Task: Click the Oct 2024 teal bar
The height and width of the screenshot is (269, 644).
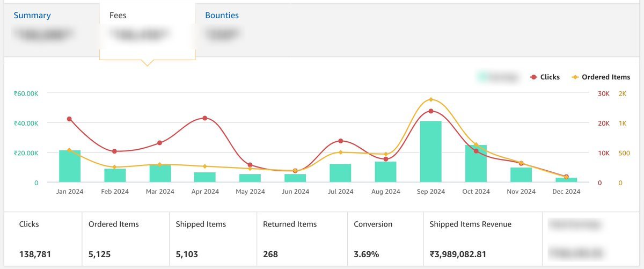Action: point(476,164)
